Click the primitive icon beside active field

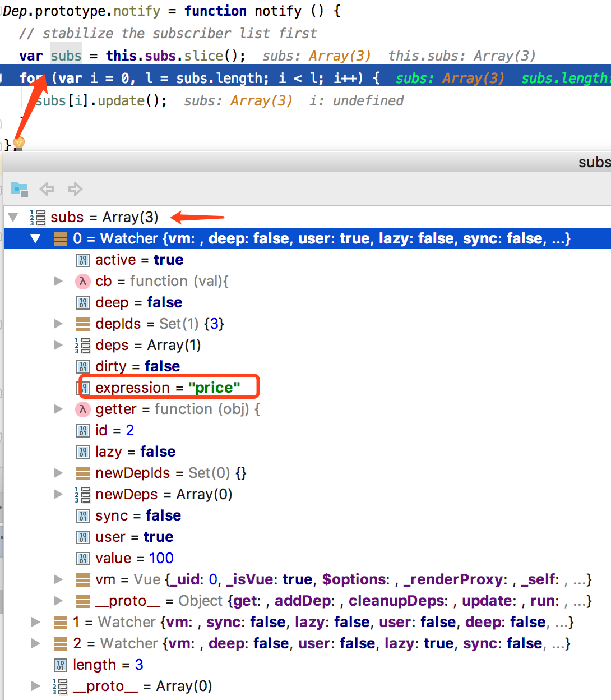pyautogui.click(x=83, y=260)
